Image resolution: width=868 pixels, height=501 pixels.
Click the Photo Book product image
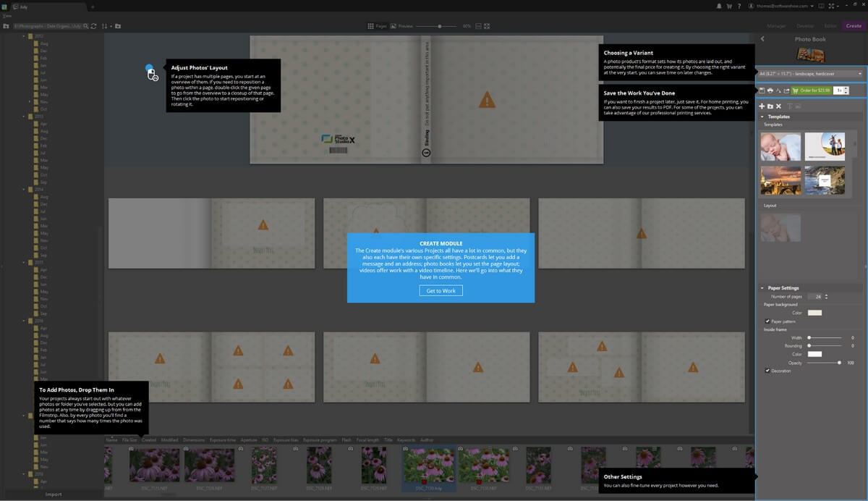[x=810, y=55]
